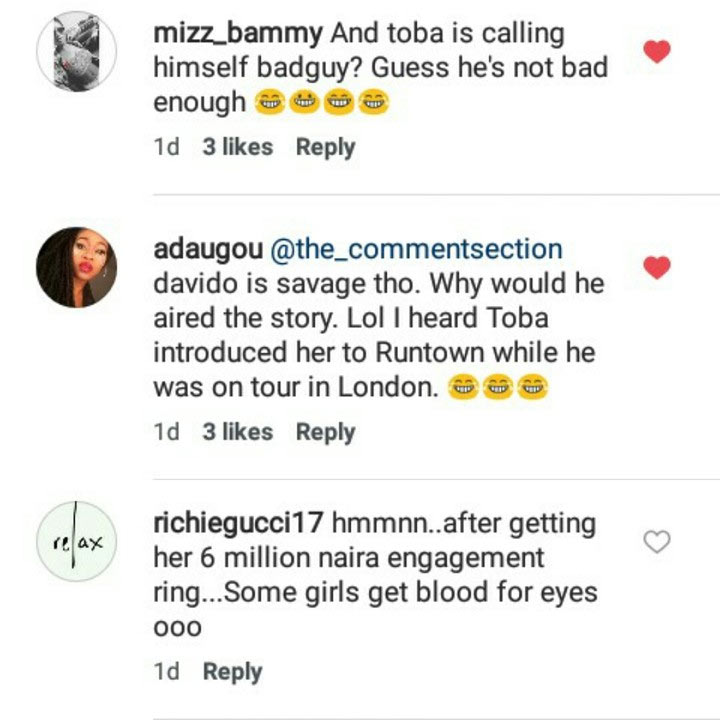
Task: View 3 likes on mizz_bammy's comment
Action: pyautogui.click(x=237, y=147)
